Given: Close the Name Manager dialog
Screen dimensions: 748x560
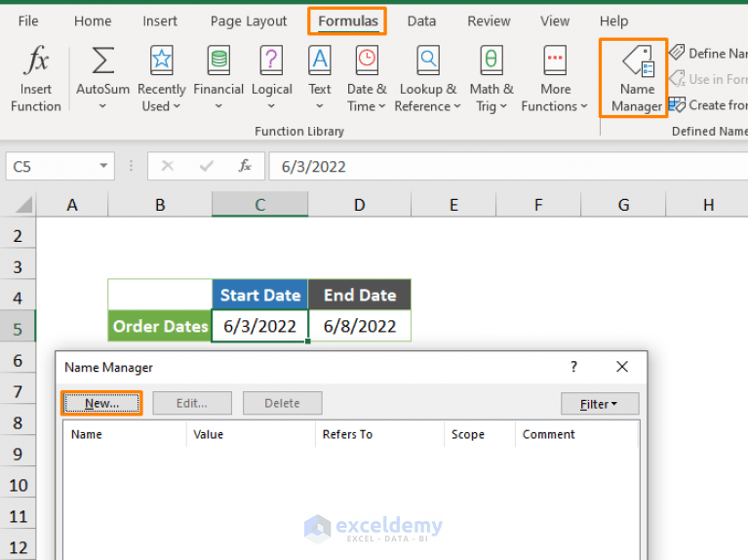Looking at the screenshot, I should point(622,367).
